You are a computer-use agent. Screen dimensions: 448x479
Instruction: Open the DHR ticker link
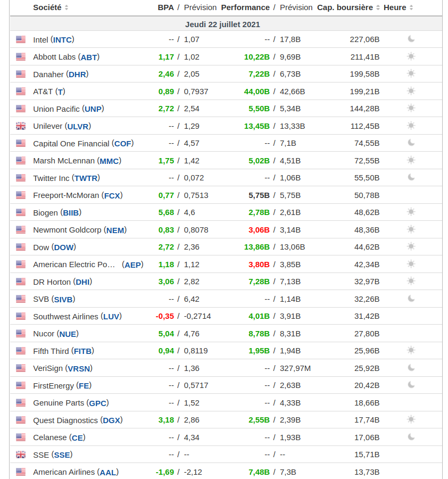77,74
